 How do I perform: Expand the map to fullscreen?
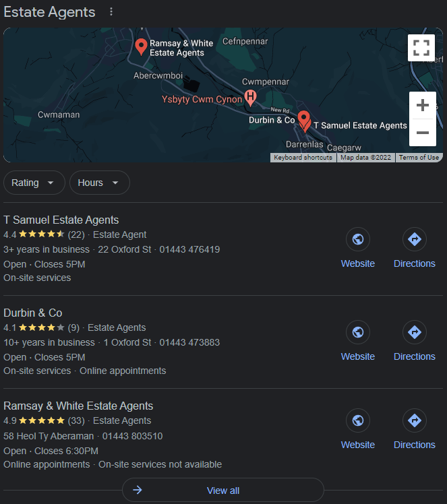pyautogui.click(x=421, y=47)
